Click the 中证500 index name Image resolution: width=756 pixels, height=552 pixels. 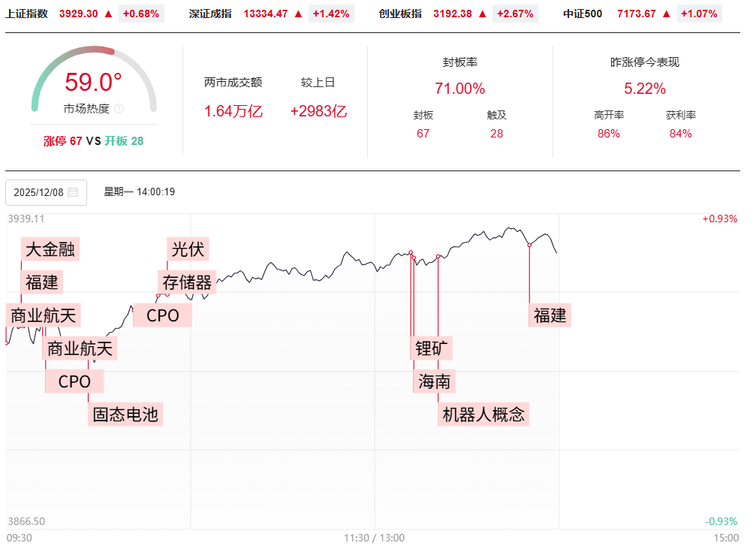pos(583,14)
